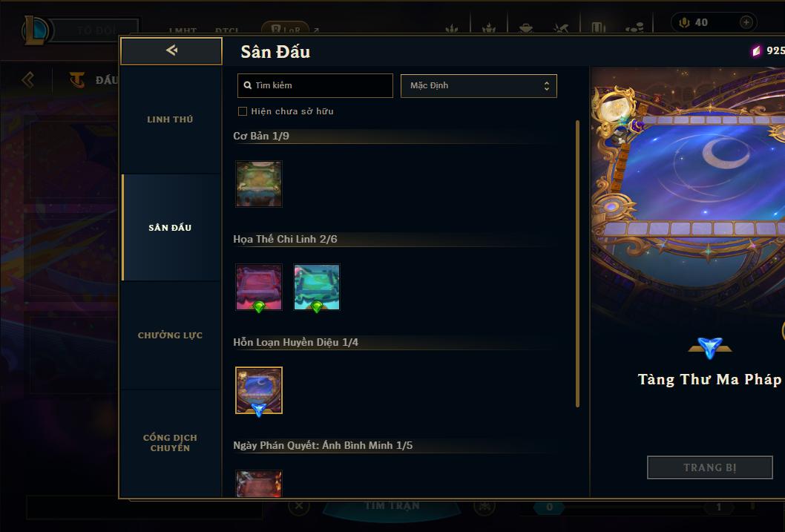Click the back arrow button
The width and height of the screenshot is (785, 532).
pos(171,50)
